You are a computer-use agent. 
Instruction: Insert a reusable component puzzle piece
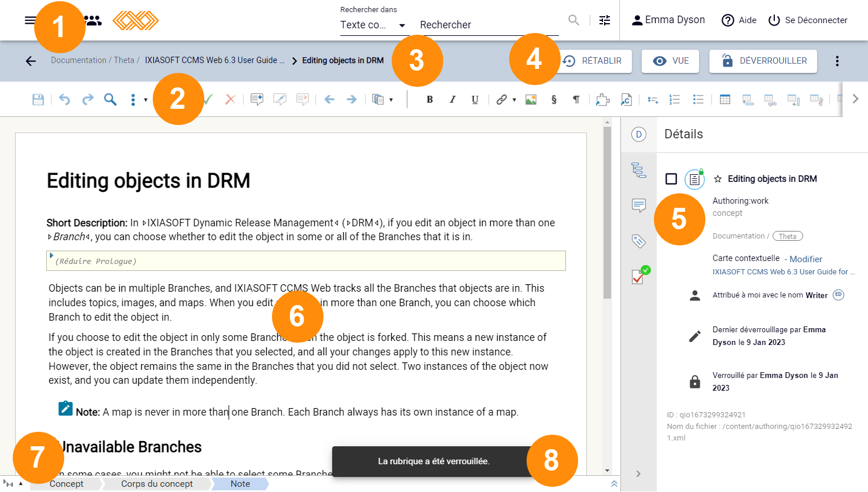(603, 100)
